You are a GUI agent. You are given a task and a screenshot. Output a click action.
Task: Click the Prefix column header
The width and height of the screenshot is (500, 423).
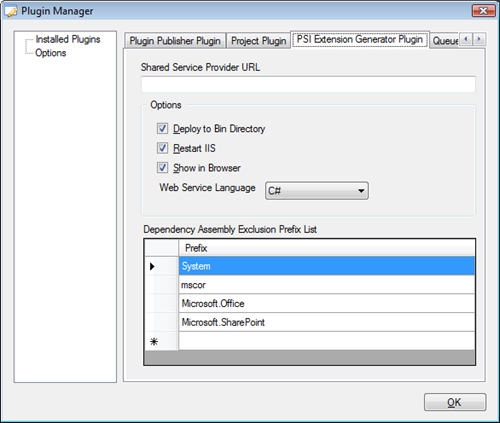327,248
